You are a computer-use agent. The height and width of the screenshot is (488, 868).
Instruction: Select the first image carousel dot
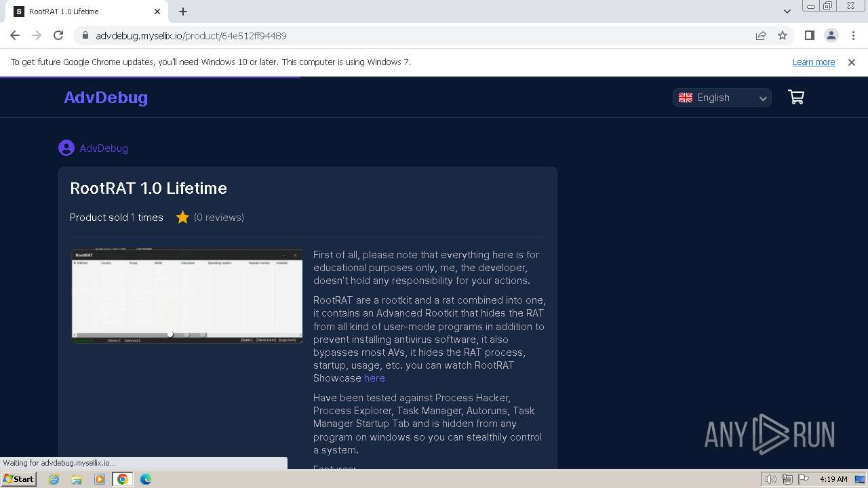170,334
